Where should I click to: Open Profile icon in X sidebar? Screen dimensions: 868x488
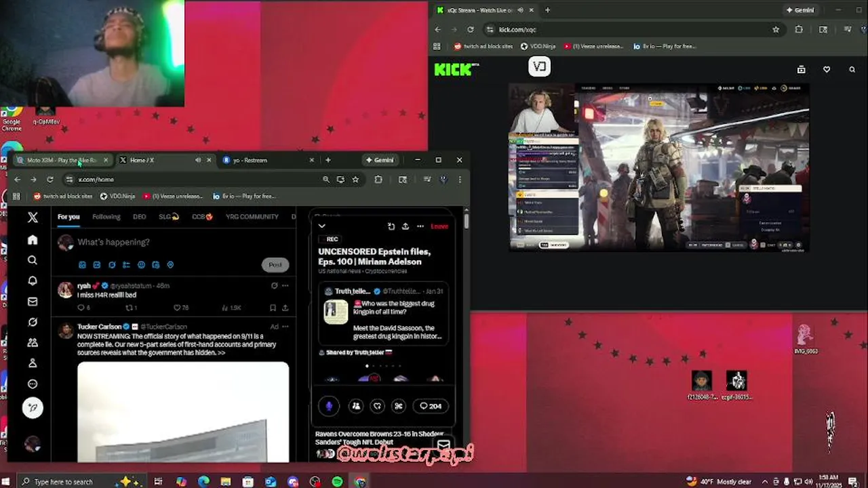tap(32, 363)
